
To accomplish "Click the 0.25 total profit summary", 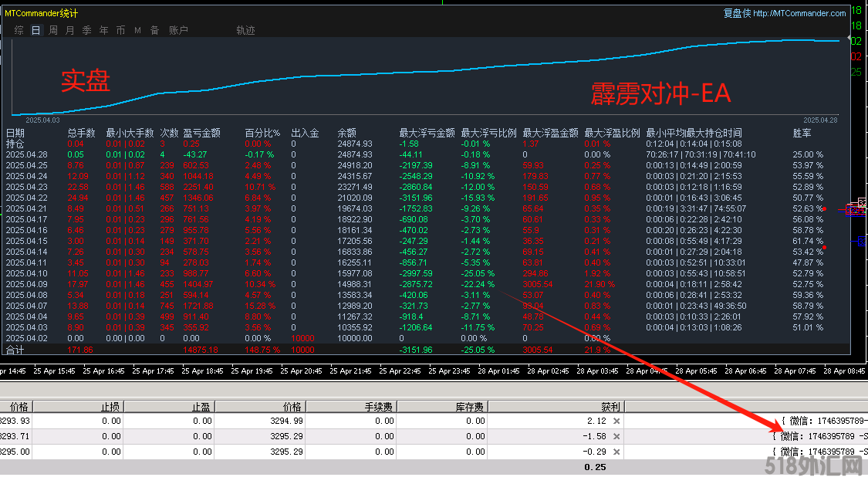I will tap(595, 467).
